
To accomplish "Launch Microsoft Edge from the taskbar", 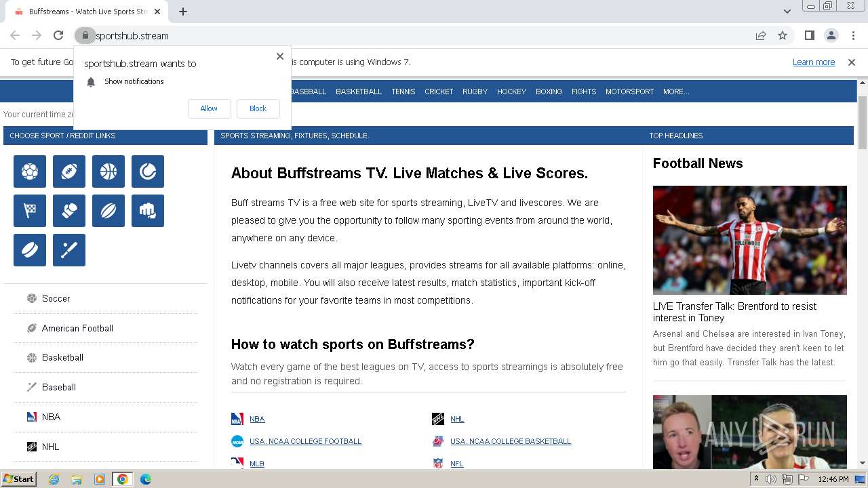I will [145, 479].
